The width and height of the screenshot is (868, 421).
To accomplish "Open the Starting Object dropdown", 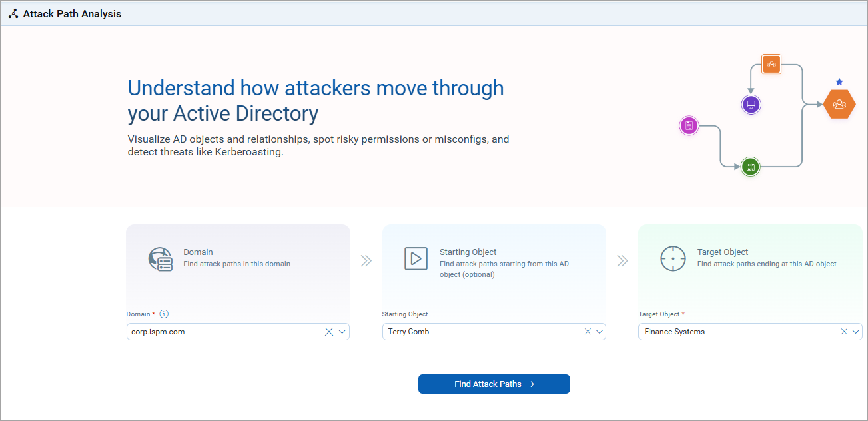I will 598,331.
